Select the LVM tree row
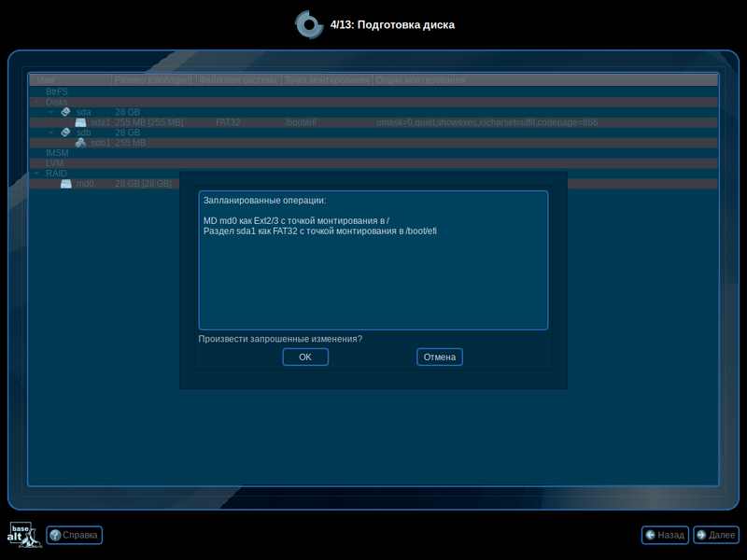The image size is (747, 560). click(373, 163)
